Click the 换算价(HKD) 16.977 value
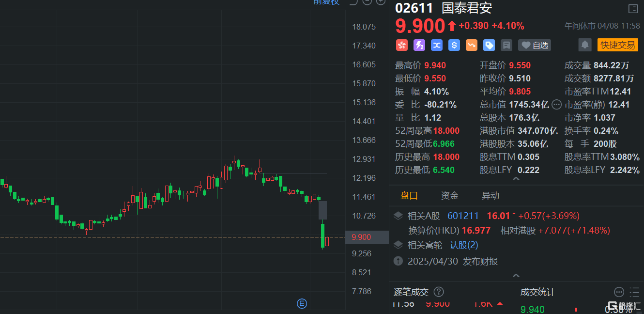Viewport: 644px width, 314px height. pos(476,231)
